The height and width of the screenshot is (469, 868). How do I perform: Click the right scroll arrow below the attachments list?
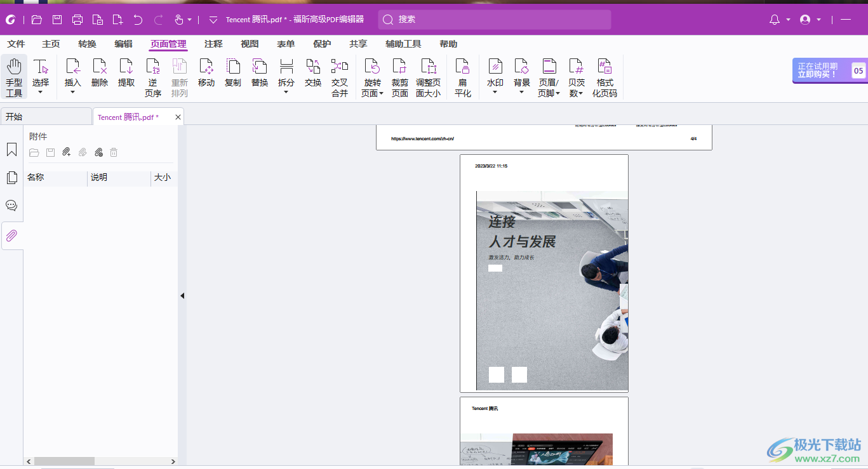pos(173,461)
